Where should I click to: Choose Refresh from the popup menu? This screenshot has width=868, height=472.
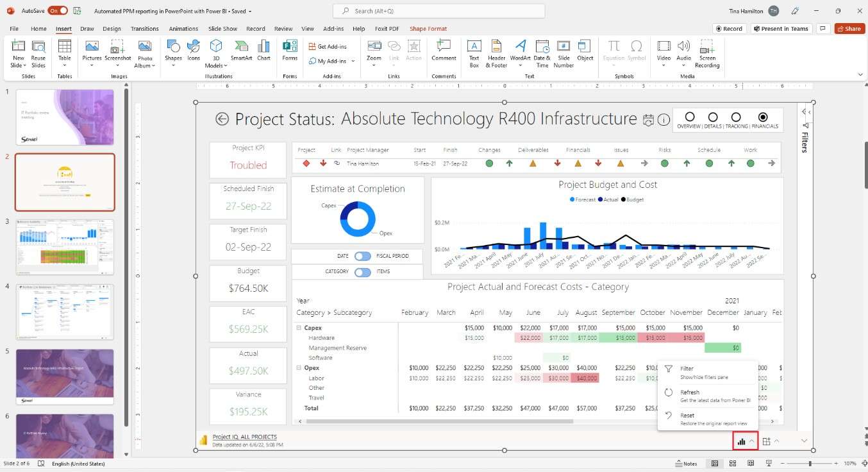coord(690,392)
